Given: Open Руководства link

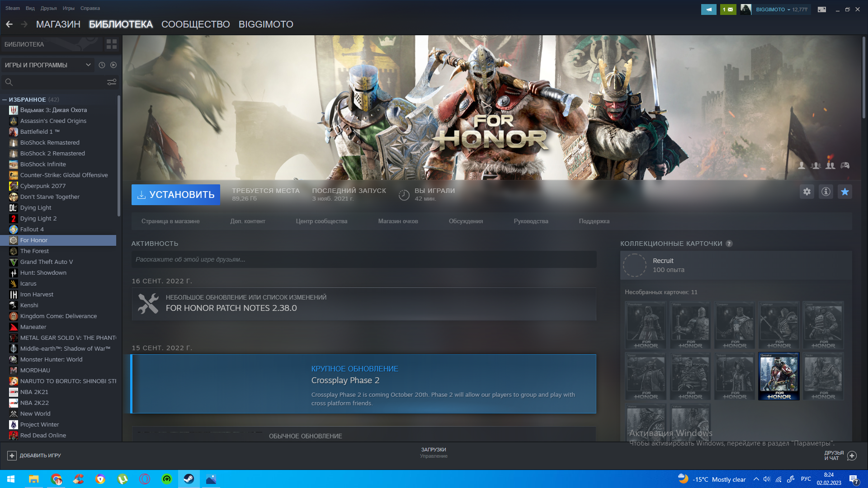Looking at the screenshot, I should click(x=531, y=221).
